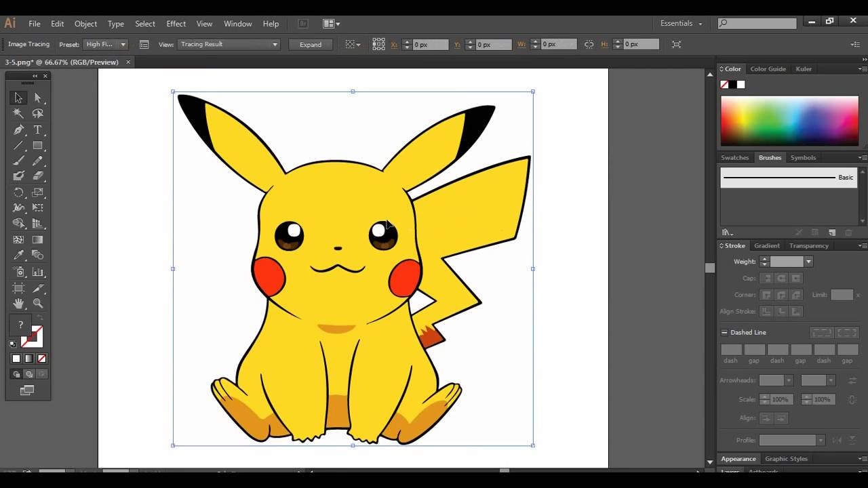Enable Draw Behind mode
The image size is (868, 488).
[x=29, y=374]
